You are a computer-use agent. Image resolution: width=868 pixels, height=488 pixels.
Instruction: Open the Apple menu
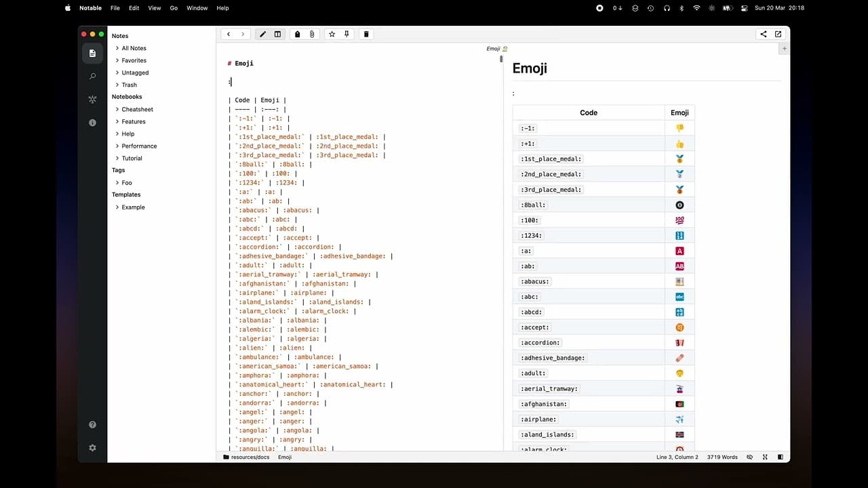[68, 8]
